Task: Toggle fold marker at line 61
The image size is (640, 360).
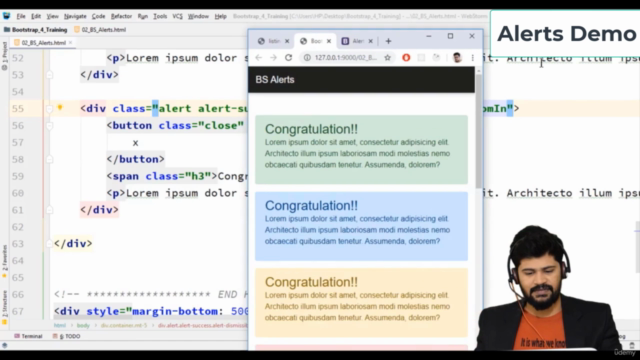Action: pos(49,210)
